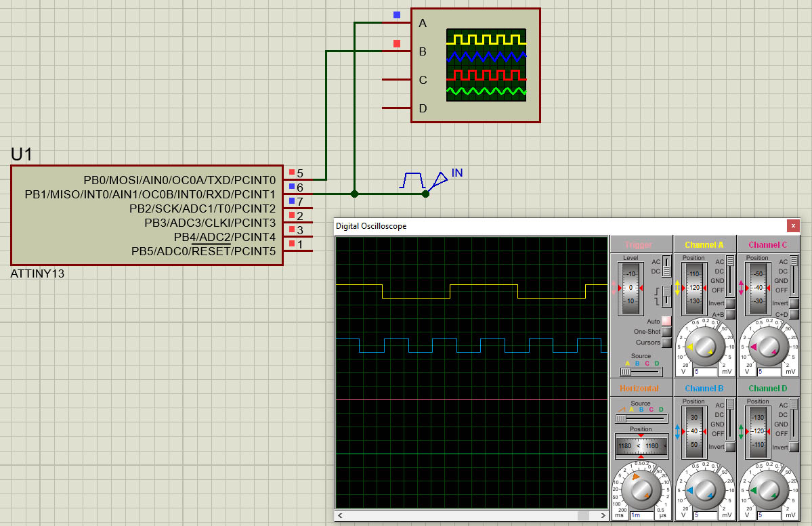This screenshot has height=526, width=812.
Task: Click the pulse generator waveform symbol near IN
Action: pos(412,181)
